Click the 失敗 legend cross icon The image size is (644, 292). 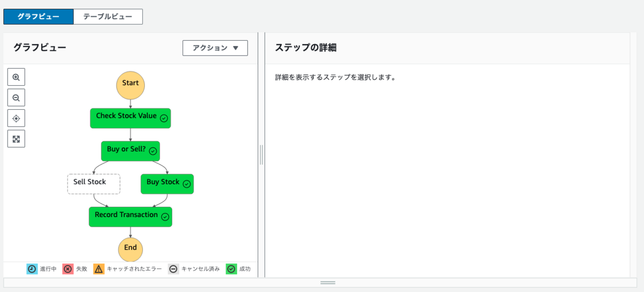(68, 269)
